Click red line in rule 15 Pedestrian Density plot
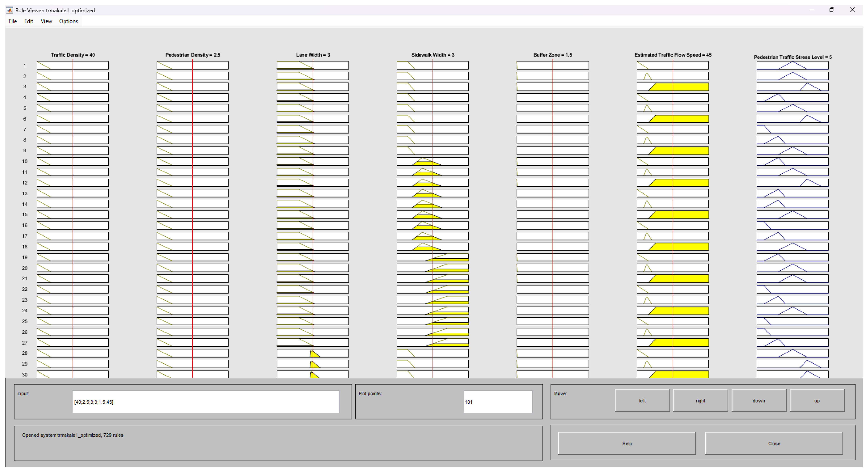 click(192, 215)
